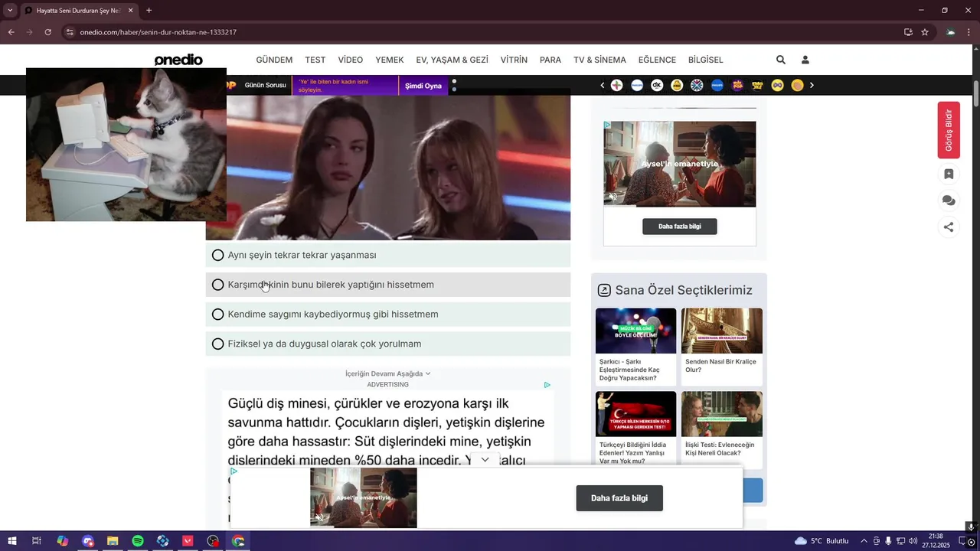Open the clock showing 21:38

[x=936, y=541]
